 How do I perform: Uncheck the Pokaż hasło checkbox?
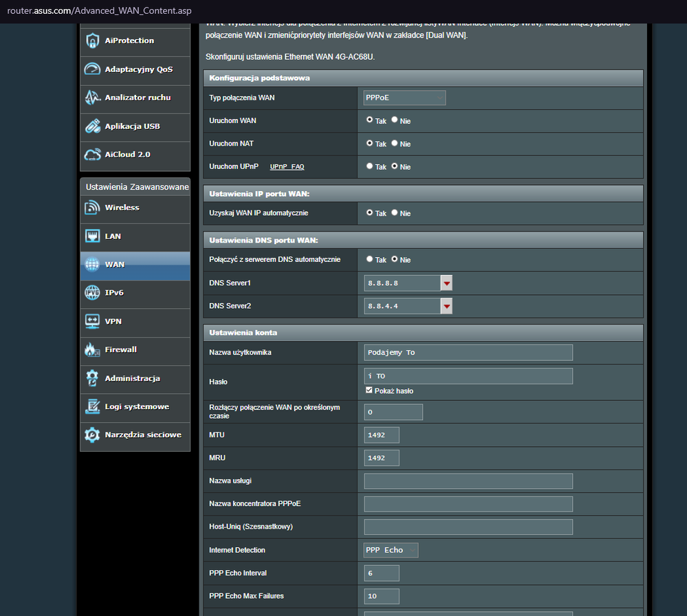pyautogui.click(x=369, y=390)
